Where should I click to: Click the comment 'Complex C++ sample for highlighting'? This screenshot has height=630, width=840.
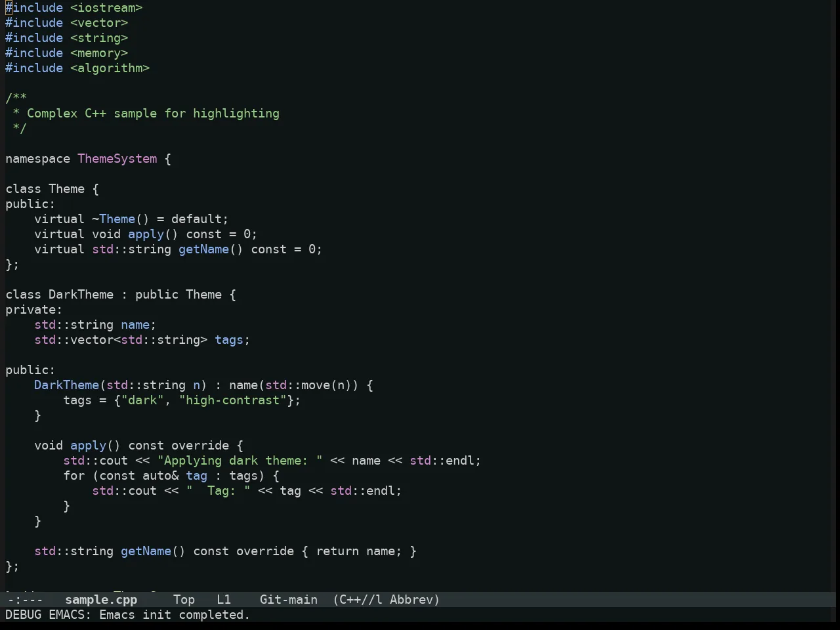pos(153,114)
